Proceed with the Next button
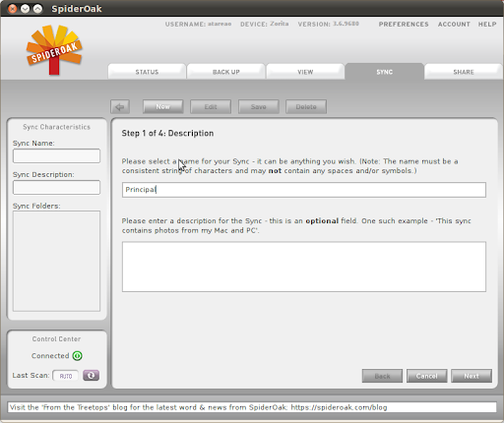This screenshot has height=423, width=504. pos(472,376)
